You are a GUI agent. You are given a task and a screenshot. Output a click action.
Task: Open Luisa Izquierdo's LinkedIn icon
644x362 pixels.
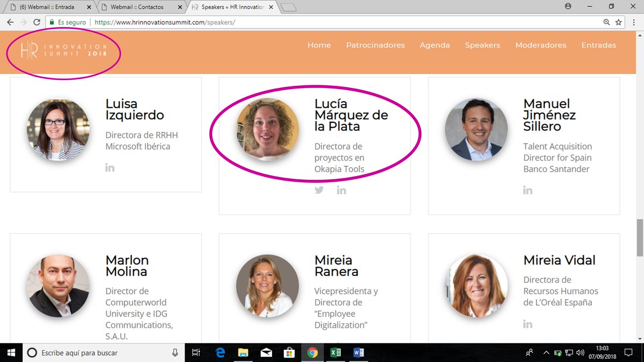coord(110,167)
